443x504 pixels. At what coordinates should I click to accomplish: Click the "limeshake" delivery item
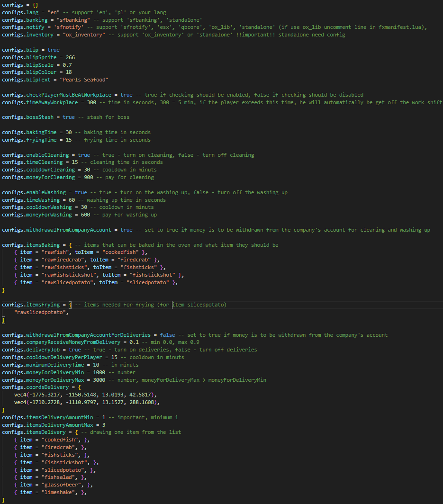coord(57,492)
